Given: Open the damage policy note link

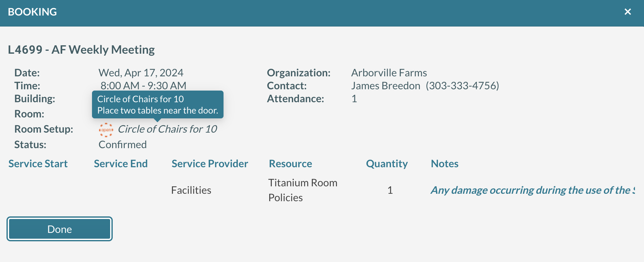Looking at the screenshot, I should [533, 190].
